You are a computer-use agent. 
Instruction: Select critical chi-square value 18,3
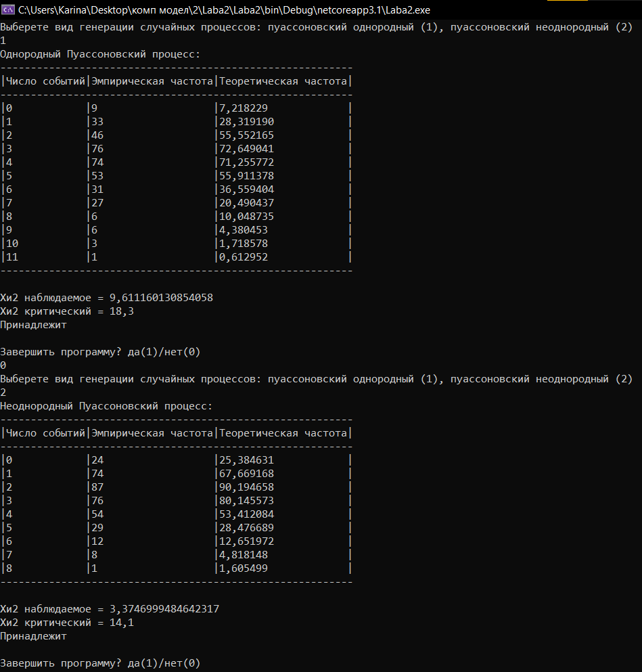[x=122, y=311]
